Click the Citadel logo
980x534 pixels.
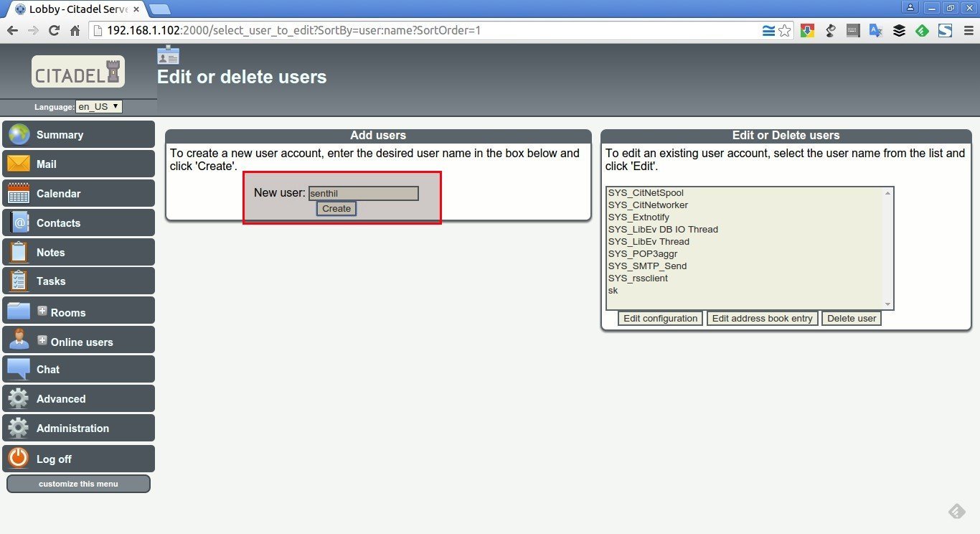[78, 71]
